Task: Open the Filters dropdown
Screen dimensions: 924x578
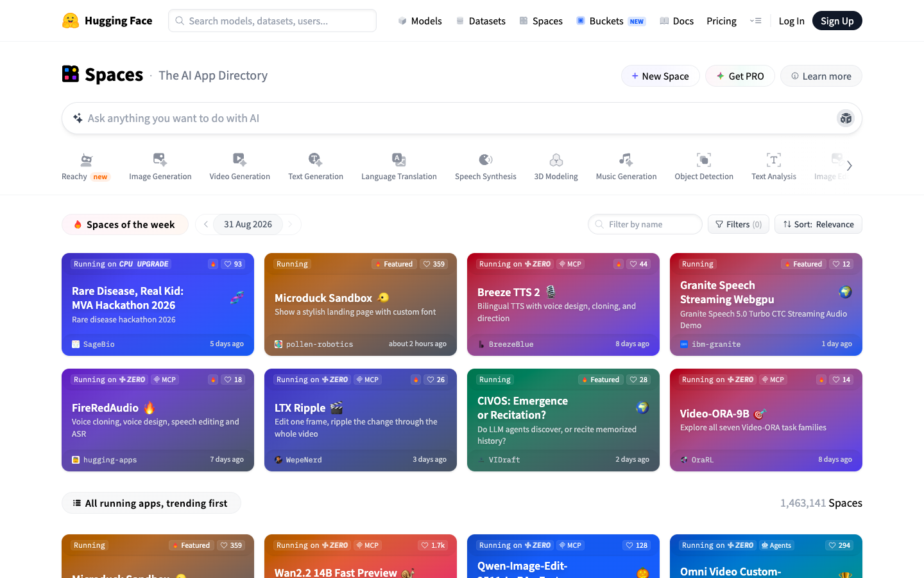Action: (x=739, y=224)
